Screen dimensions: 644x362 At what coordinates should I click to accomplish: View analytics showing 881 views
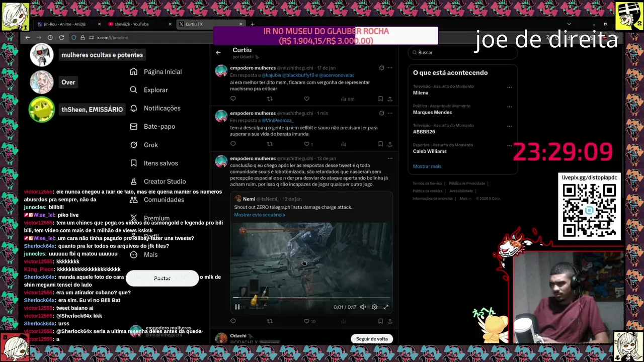point(348,99)
